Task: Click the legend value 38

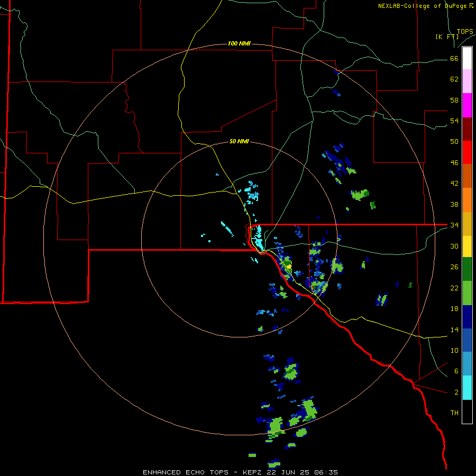Action: [x=454, y=204]
